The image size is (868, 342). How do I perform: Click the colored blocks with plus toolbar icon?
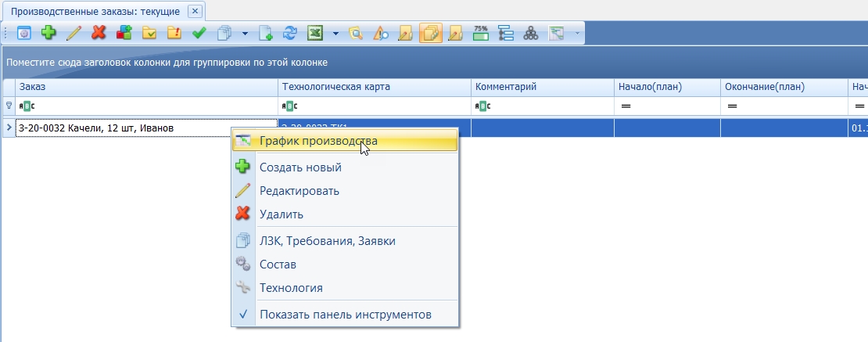(124, 33)
